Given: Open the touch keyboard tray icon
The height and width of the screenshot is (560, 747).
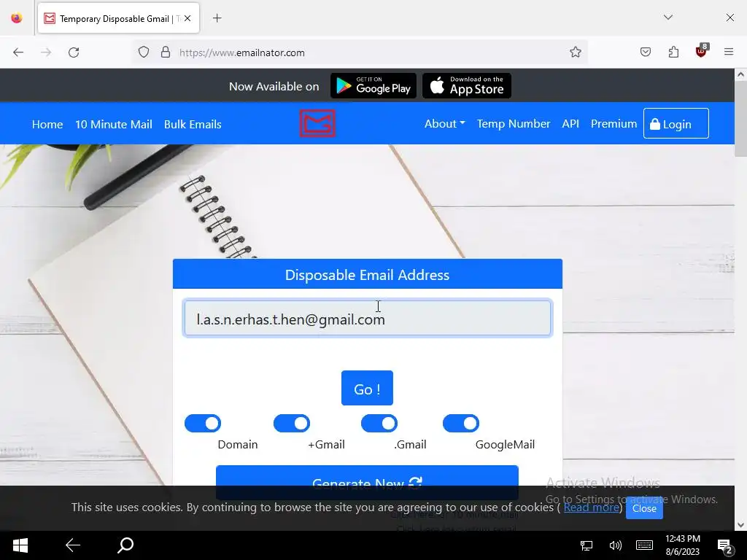Looking at the screenshot, I should click(645, 545).
